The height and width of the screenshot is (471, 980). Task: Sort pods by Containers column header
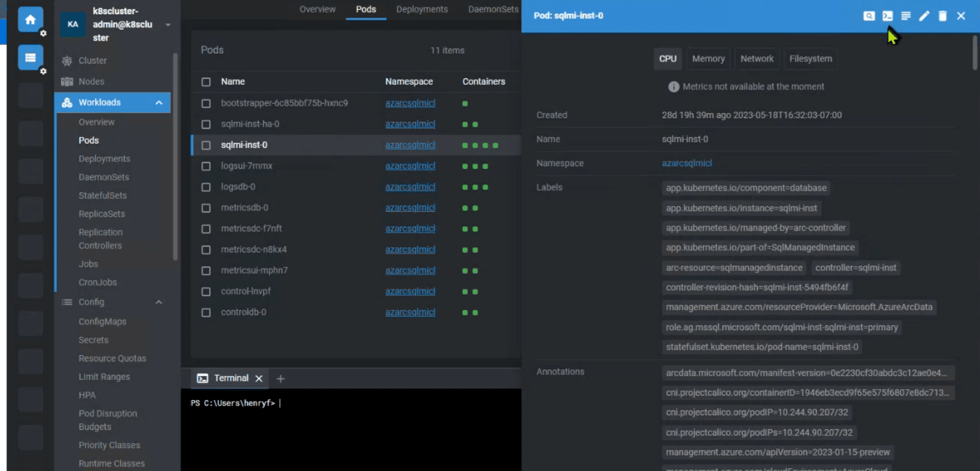(484, 82)
